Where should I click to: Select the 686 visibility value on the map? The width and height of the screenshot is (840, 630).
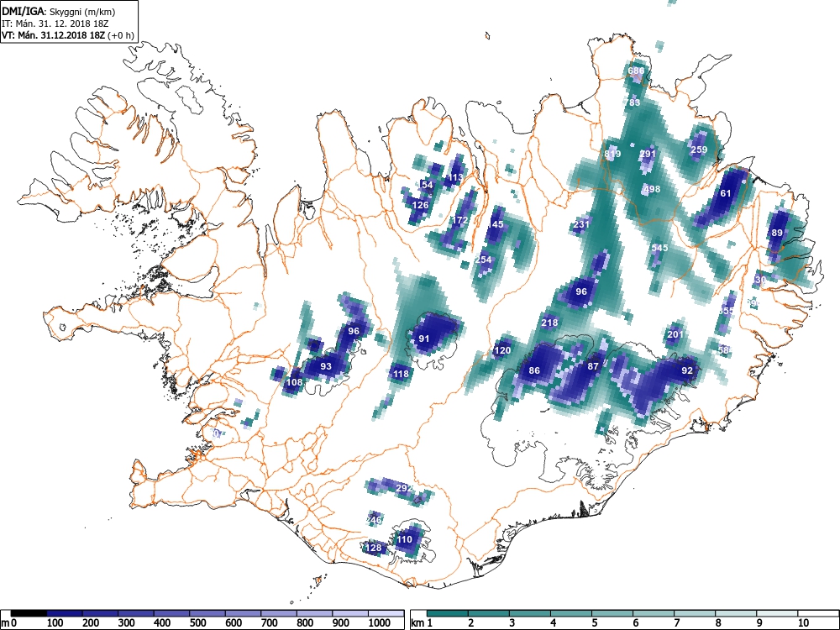[x=636, y=71]
